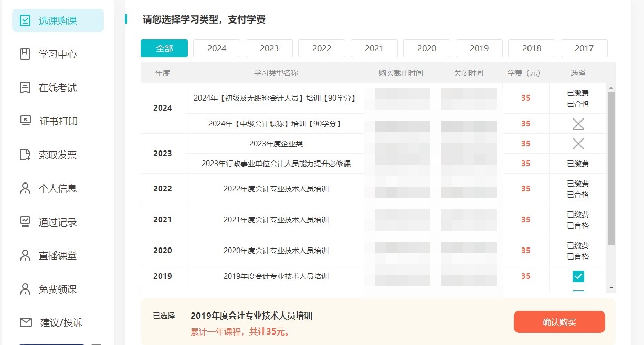Show courses for the 2020 tab

[427, 48]
